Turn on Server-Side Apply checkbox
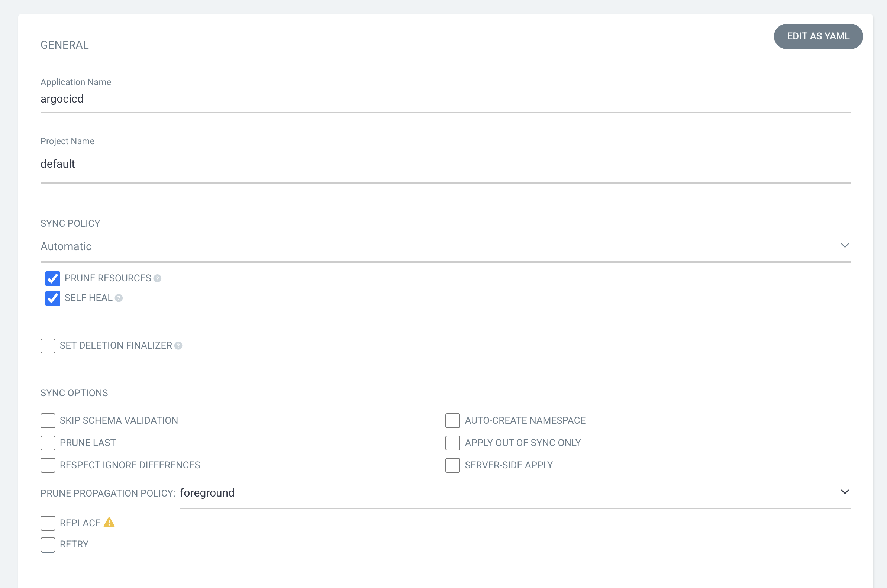The width and height of the screenshot is (887, 588). 453,465
